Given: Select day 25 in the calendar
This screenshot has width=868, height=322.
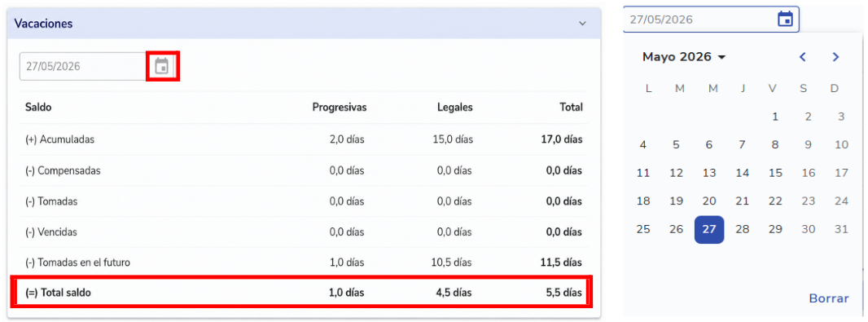Looking at the screenshot, I should 642,229.
